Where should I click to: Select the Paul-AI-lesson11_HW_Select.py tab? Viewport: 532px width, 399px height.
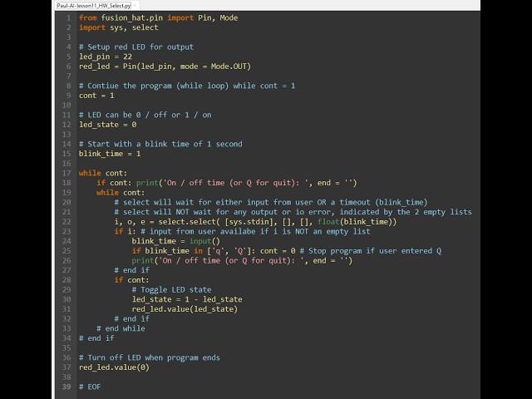(94, 6)
